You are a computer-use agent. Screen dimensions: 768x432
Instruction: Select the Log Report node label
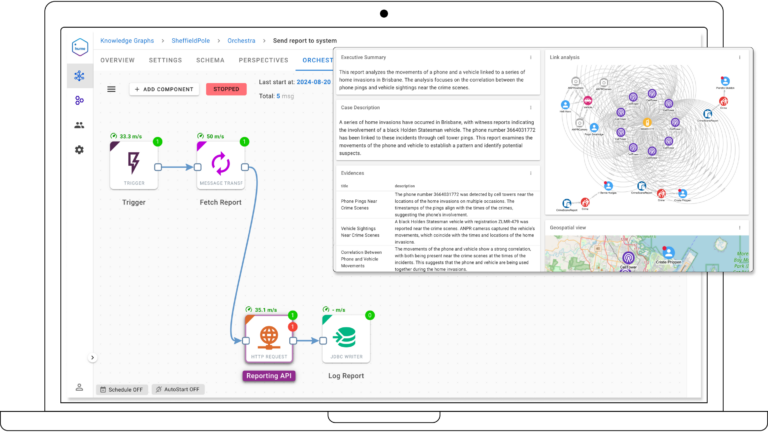tap(346, 376)
